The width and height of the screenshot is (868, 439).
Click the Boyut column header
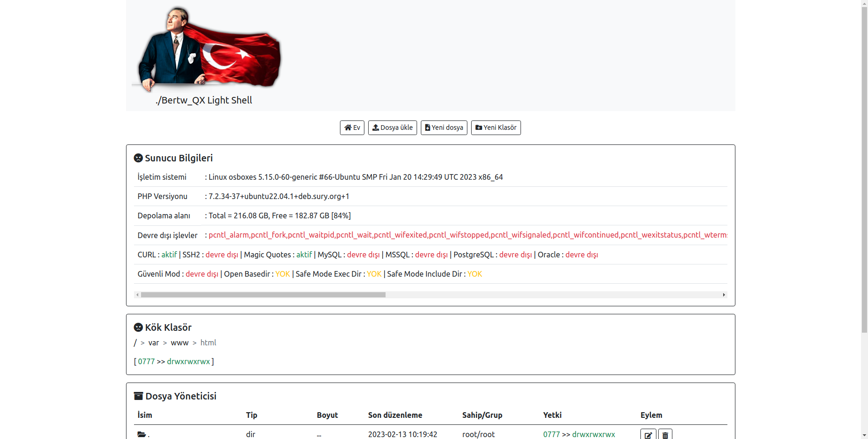point(327,415)
